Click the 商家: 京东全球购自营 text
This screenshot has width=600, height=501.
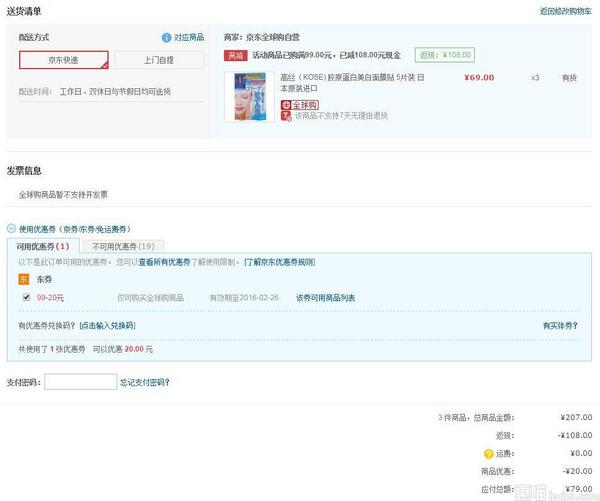pos(262,37)
